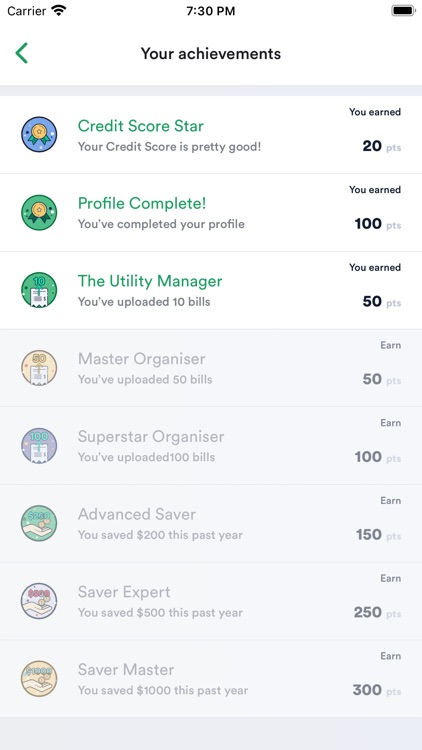This screenshot has width=422, height=750.
Task: Open the Profile Complete! achievement title
Action: pos(142,203)
